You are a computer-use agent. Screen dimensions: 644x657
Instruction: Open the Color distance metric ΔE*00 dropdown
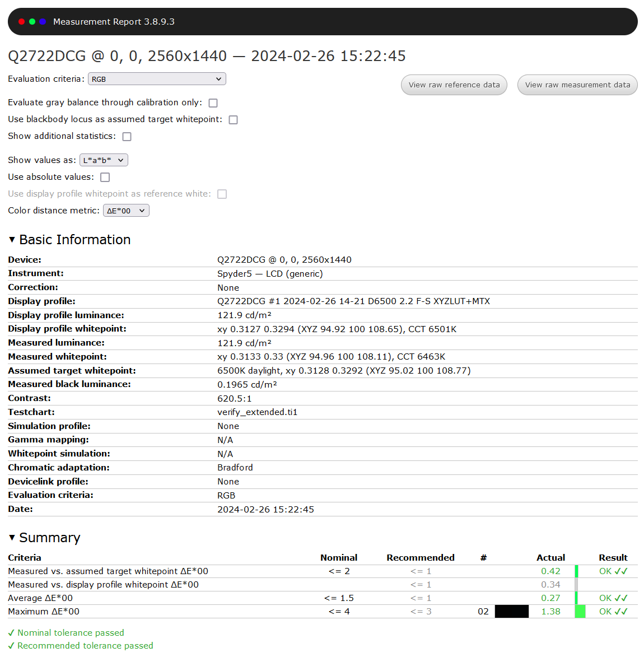click(126, 211)
